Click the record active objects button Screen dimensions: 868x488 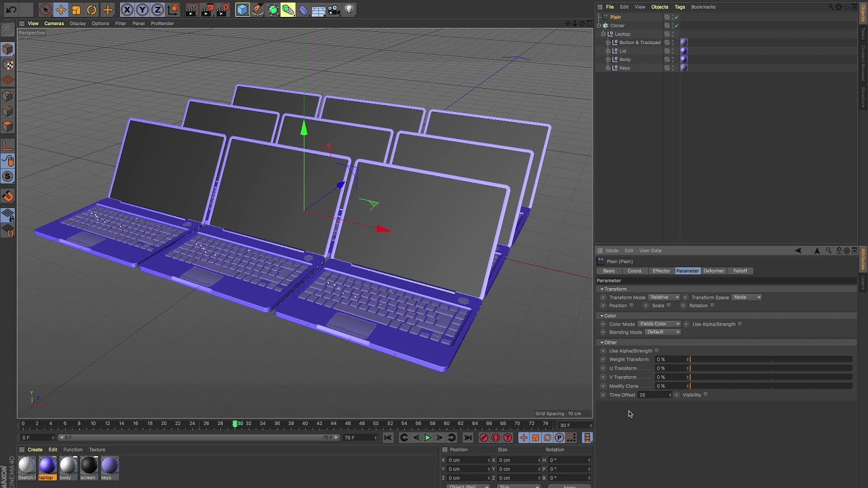click(484, 438)
